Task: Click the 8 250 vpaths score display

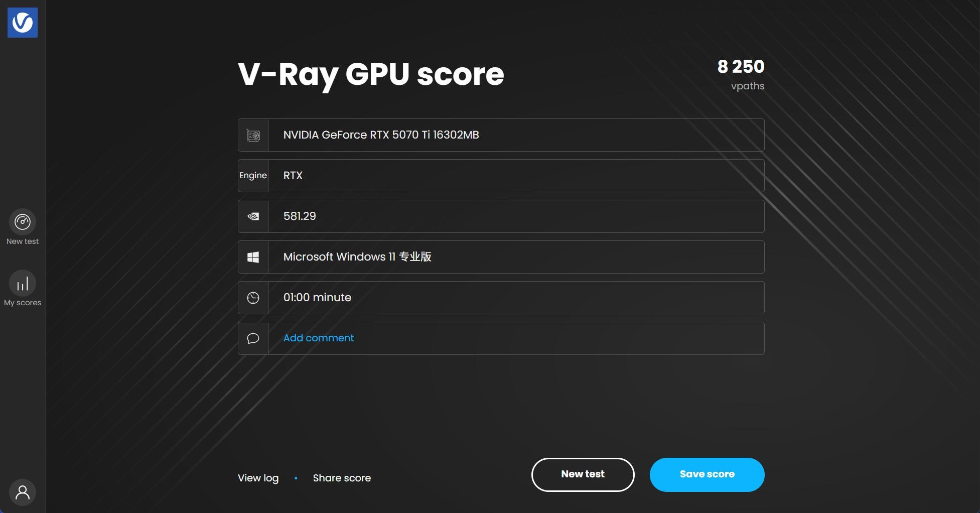Action: click(x=741, y=73)
